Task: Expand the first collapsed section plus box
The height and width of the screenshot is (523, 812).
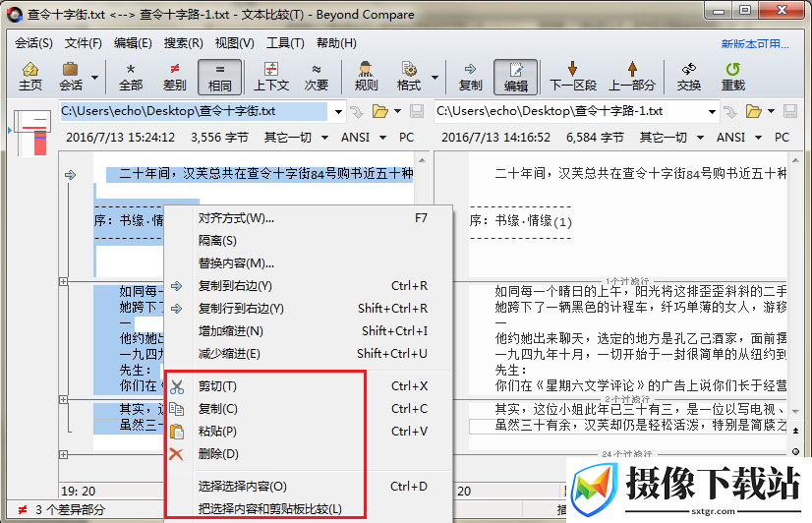Action: tap(63, 282)
